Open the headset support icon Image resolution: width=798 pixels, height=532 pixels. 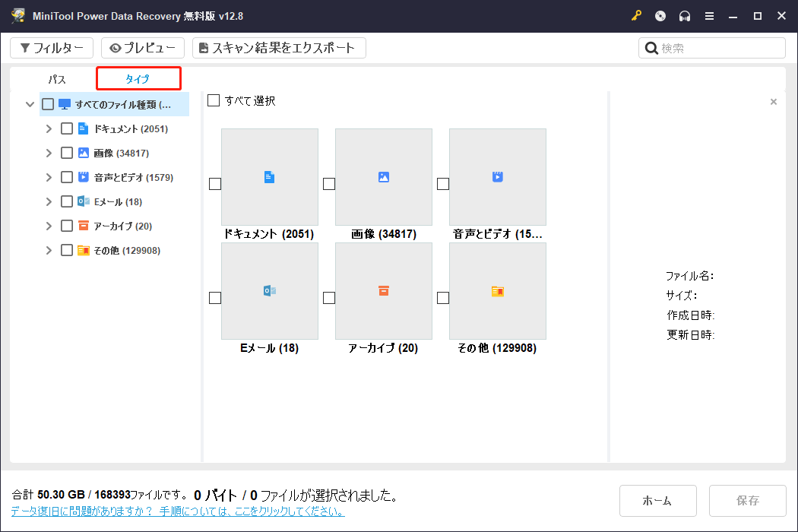(x=684, y=15)
